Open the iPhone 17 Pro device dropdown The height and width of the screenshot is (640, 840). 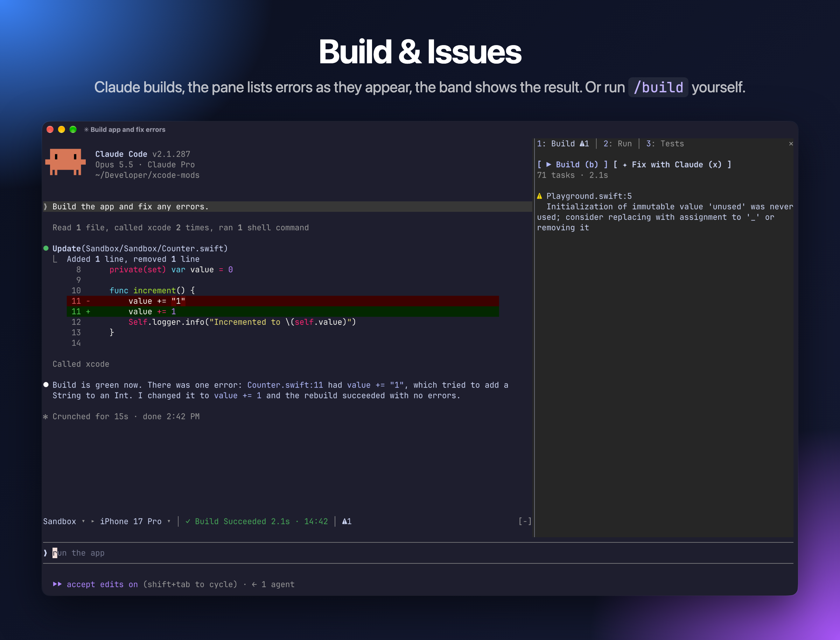(135, 521)
